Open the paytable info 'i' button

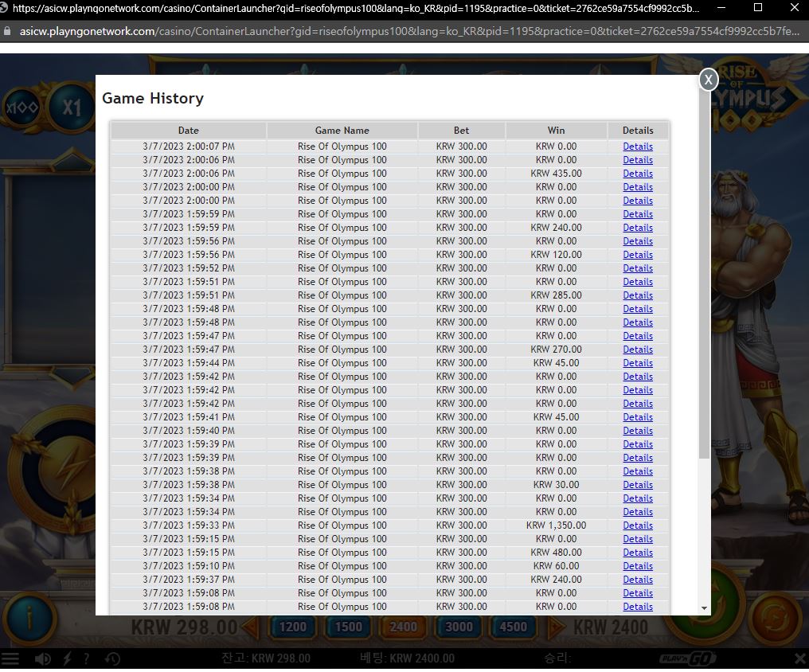[29, 619]
